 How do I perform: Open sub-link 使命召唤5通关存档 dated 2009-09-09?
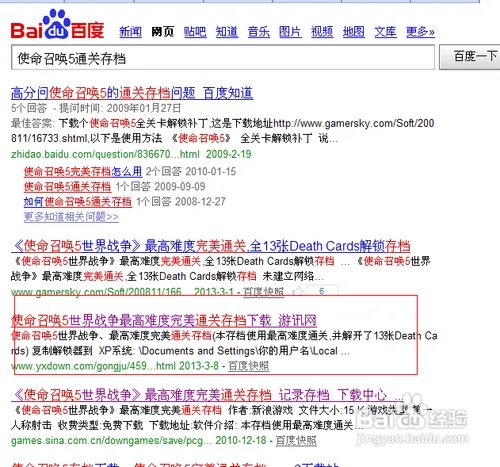pos(67,186)
